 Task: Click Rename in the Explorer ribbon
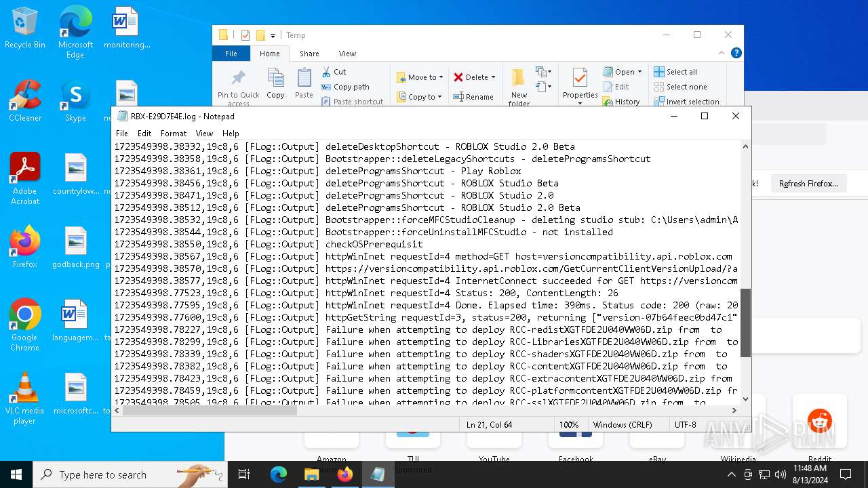tap(473, 97)
